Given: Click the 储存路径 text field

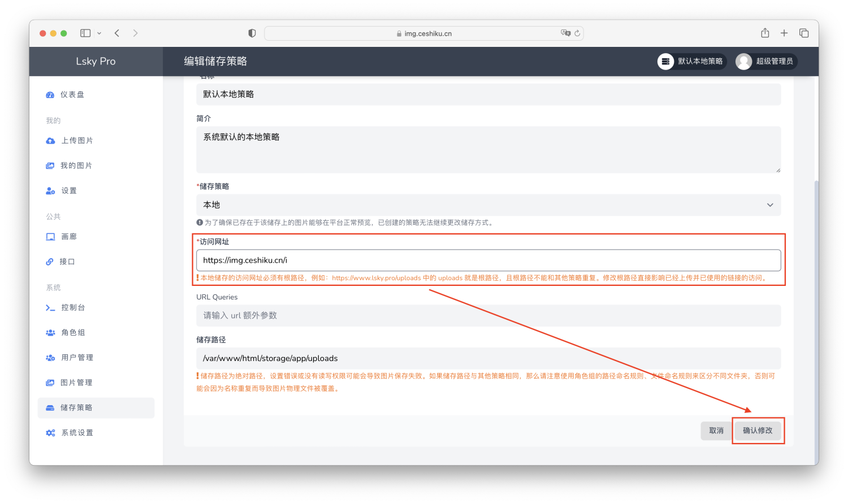Looking at the screenshot, I should (488, 358).
